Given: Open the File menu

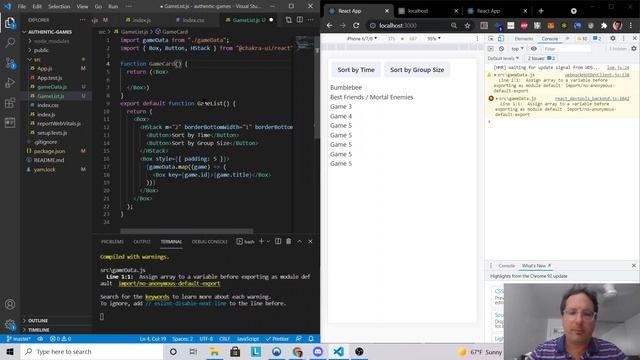Looking at the screenshot, I should (x=22, y=7).
